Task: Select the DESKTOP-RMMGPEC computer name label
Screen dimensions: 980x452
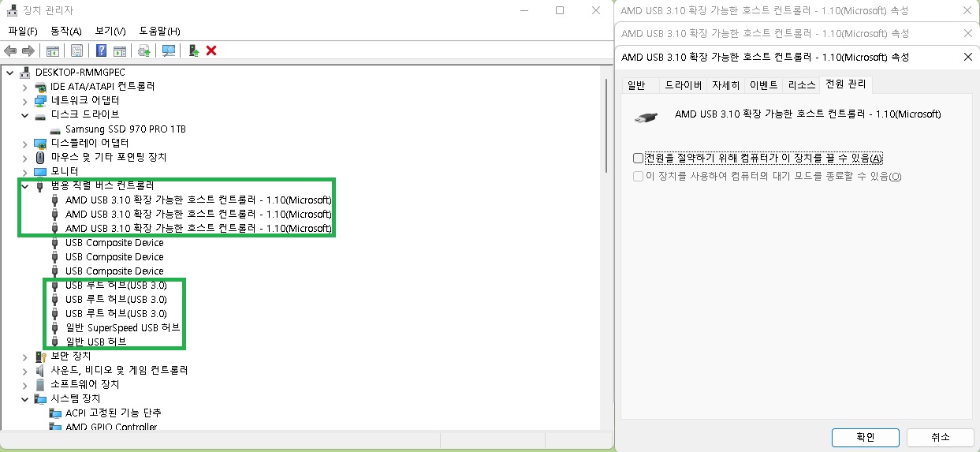Action: click(80, 72)
